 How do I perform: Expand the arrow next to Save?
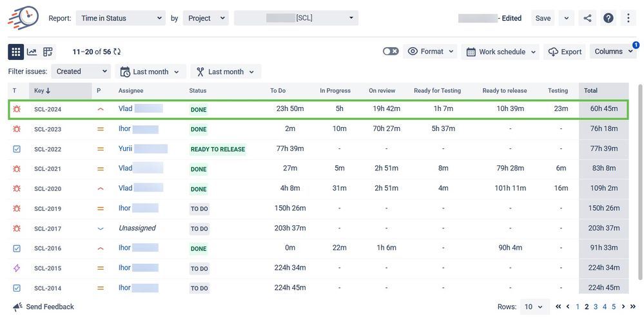tap(567, 18)
